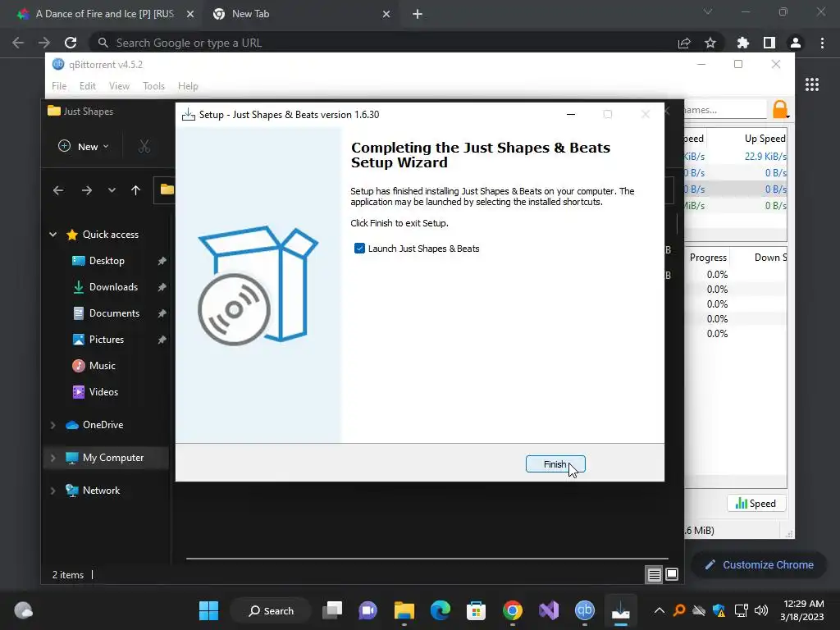Viewport: 840px width, 630px height.
Task: Open a new Chrome tab
Action: click(x=418, y=14)
